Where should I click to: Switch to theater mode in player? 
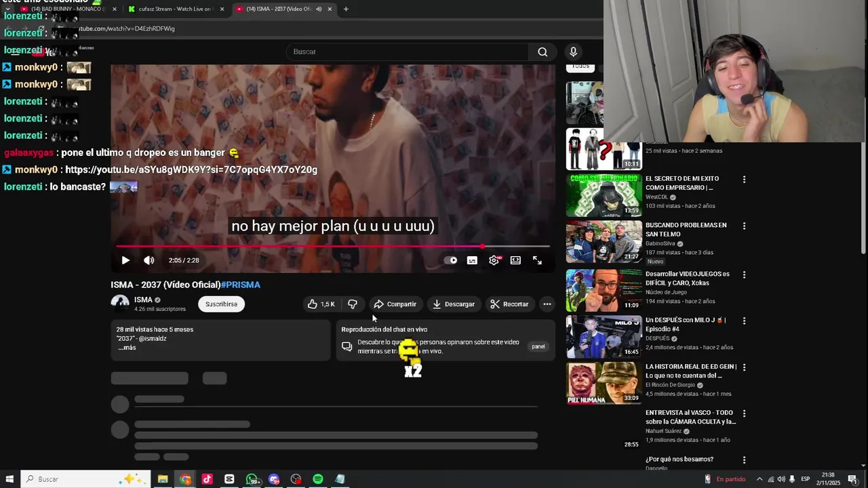(515, 260)
